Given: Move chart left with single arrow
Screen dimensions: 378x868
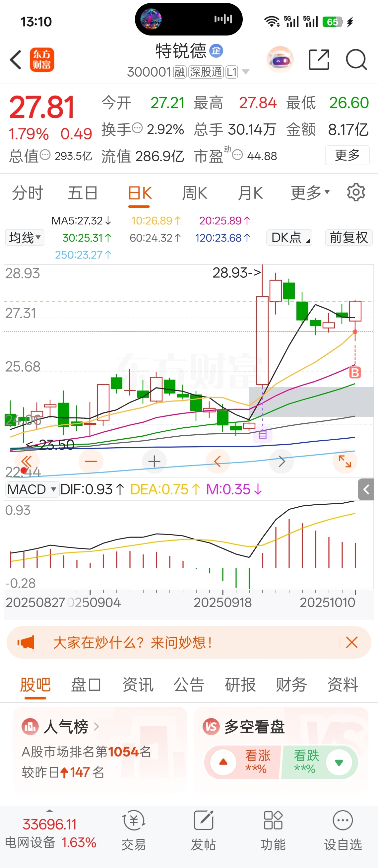Looking at the screenshot, I should click(x=218, y=461).
